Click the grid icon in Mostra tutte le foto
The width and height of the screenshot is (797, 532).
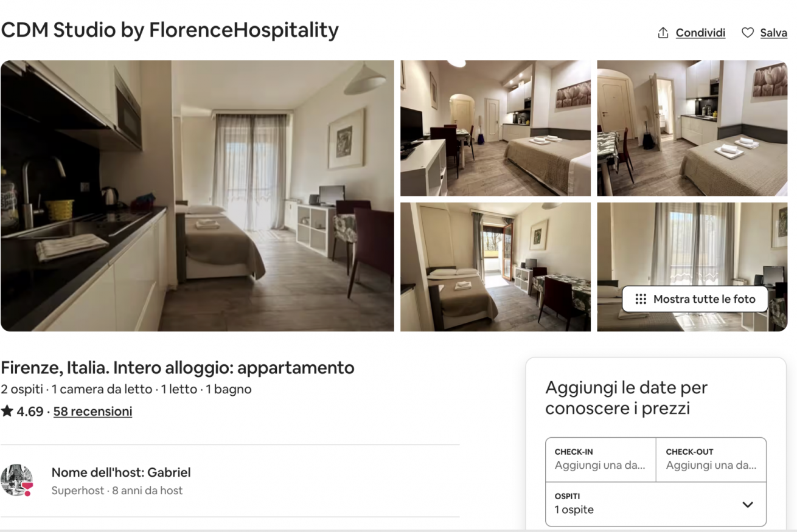tap(641, 299)
